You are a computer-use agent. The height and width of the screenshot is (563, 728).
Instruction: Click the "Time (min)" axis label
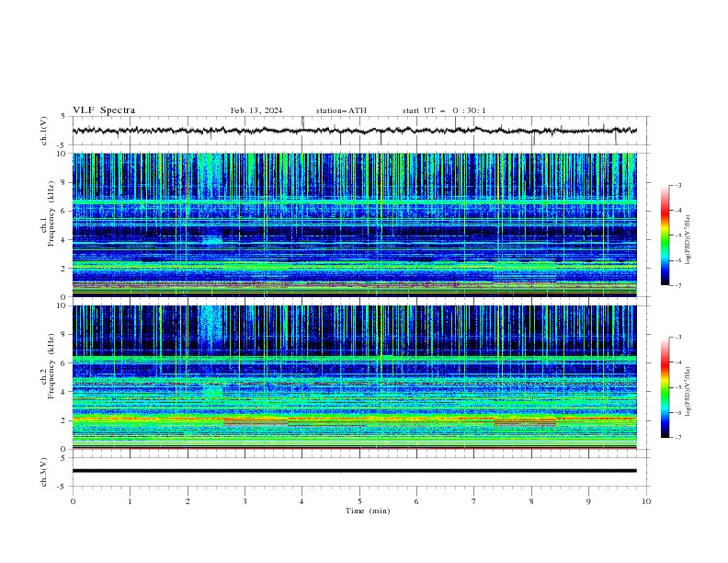click(368, 511)
